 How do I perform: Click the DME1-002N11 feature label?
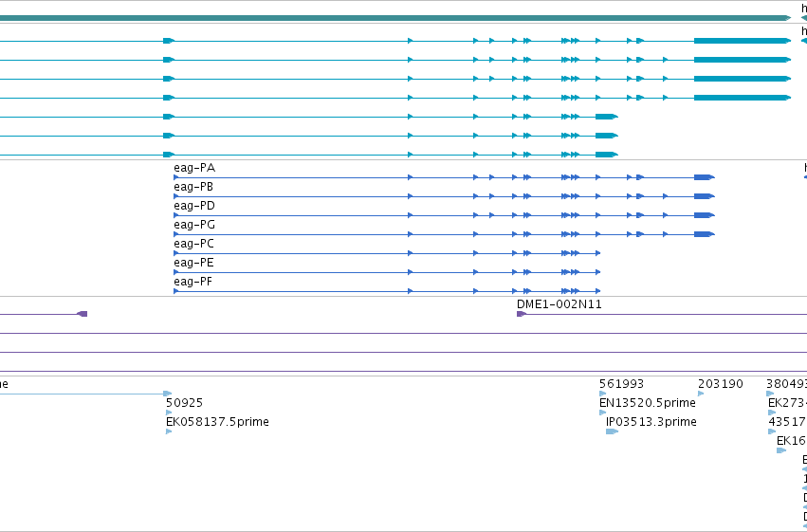(559, 304)
